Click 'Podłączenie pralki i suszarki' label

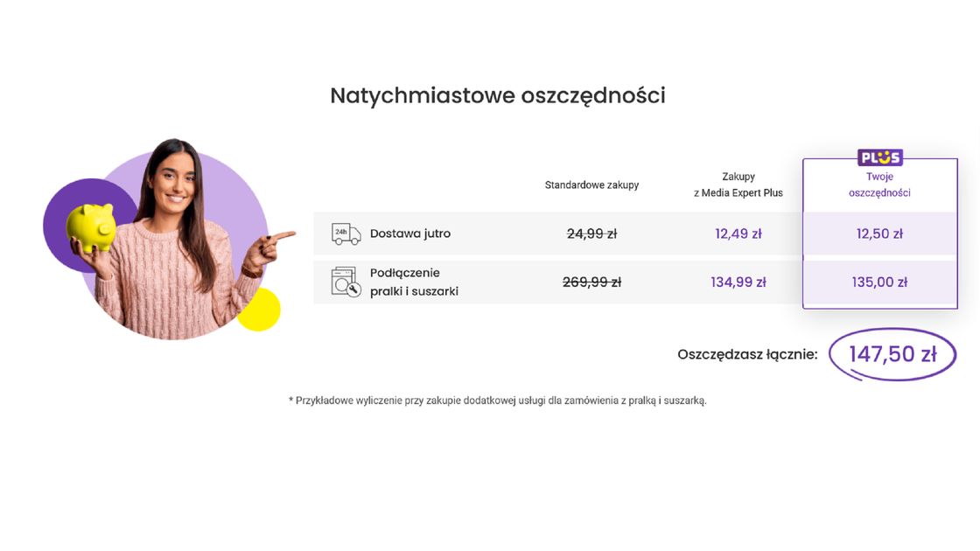click(413, 282)
